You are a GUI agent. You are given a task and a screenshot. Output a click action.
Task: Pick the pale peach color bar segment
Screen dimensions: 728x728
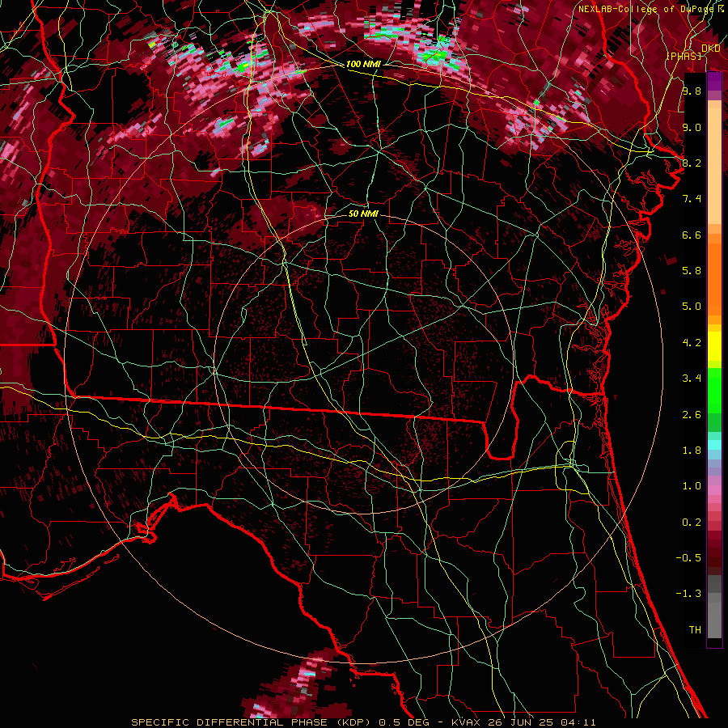(x=714, y=166)
